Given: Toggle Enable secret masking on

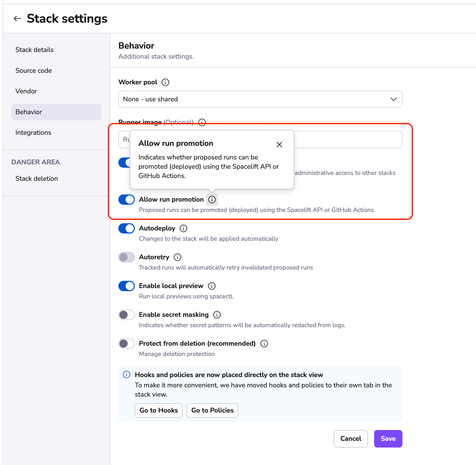Looking at the screenshot, I should (126, 315).
